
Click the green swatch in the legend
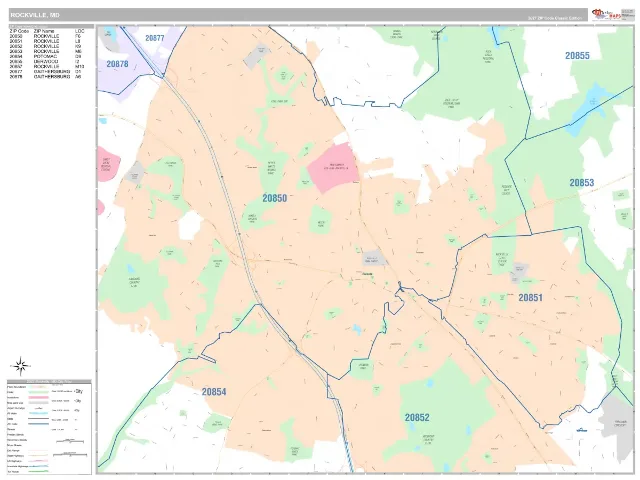(x=38, y=392)
